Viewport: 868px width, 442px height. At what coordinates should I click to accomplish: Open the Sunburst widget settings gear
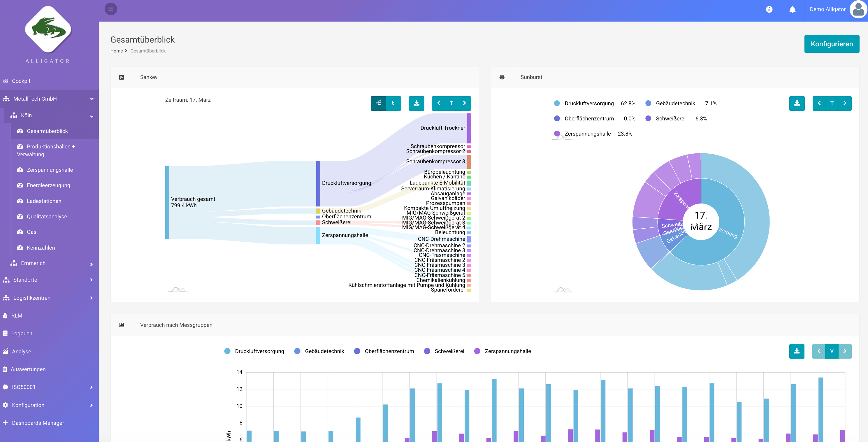(x=502, y=77)
